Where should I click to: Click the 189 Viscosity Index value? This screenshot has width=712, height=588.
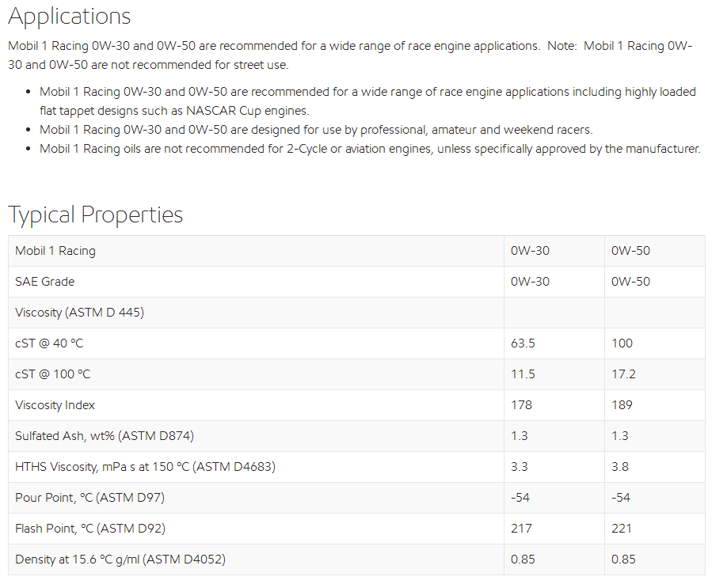pos(622,405)
